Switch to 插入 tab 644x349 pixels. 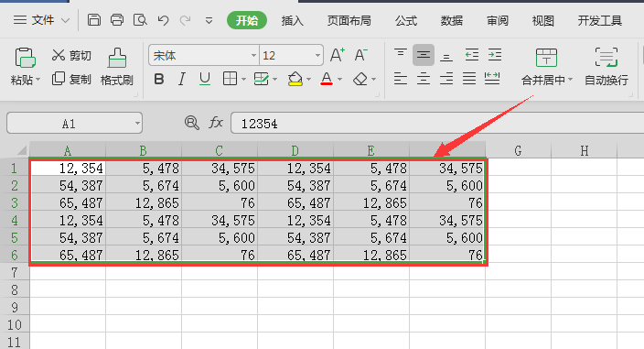[x=292, y=20]
